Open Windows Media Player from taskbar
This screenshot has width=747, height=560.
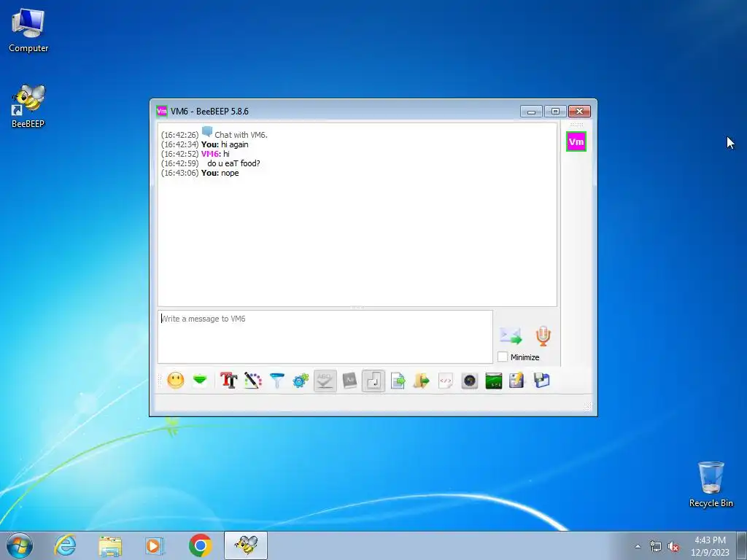(155, 545)
